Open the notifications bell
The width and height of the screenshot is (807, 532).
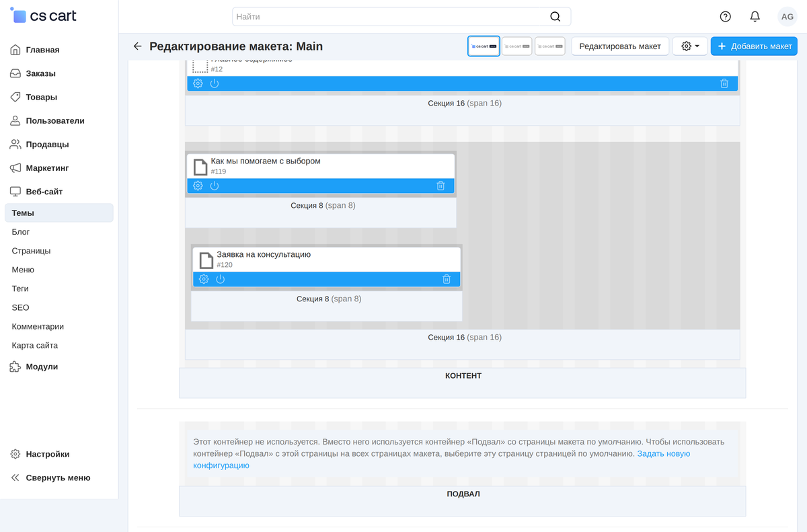tap(755, 17)
